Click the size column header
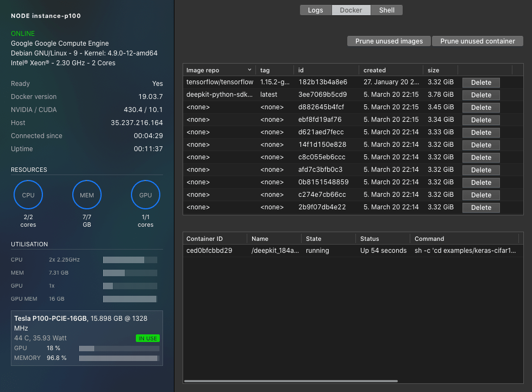The height and width of the screenshot is (392, 532). coord(440,70)
